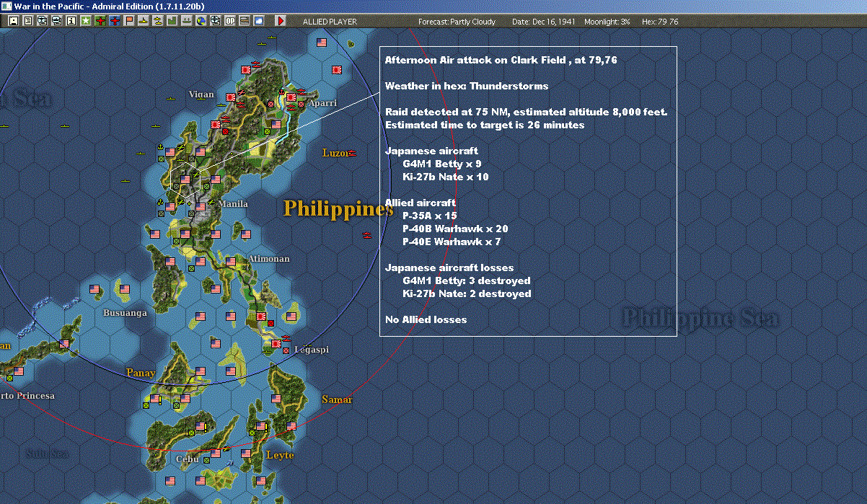Screen dimensions: 867x504
Task: Click 'Ki-27b Nate x 10' line
Action: 445,177
